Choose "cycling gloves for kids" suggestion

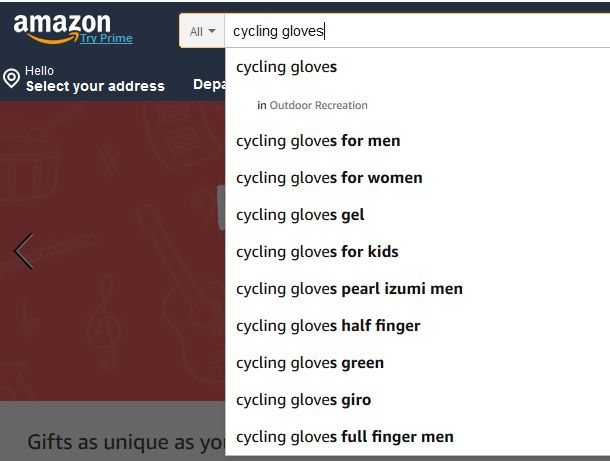tap(317, 252)
